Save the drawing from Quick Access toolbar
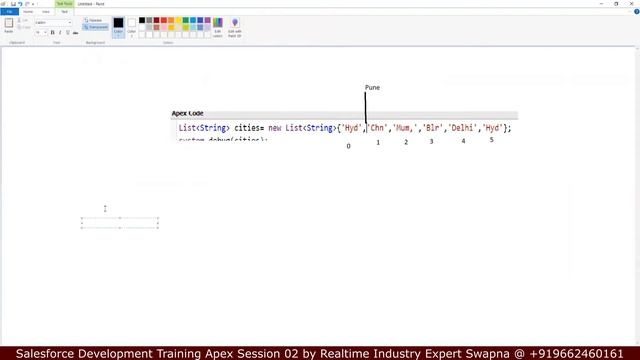Screen dimensions: 640x360 click(x=13, y=4)
